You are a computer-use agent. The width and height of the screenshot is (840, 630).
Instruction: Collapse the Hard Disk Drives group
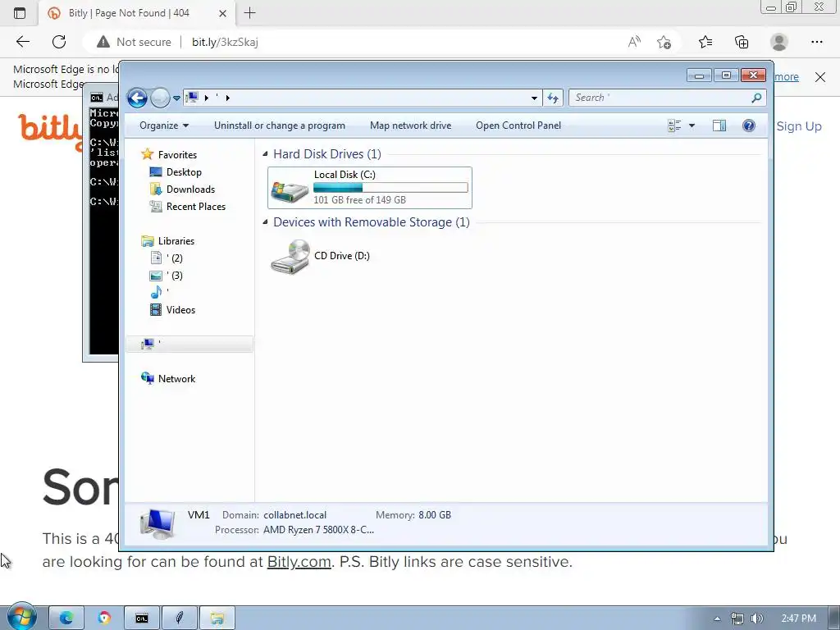tap(265, 153)
